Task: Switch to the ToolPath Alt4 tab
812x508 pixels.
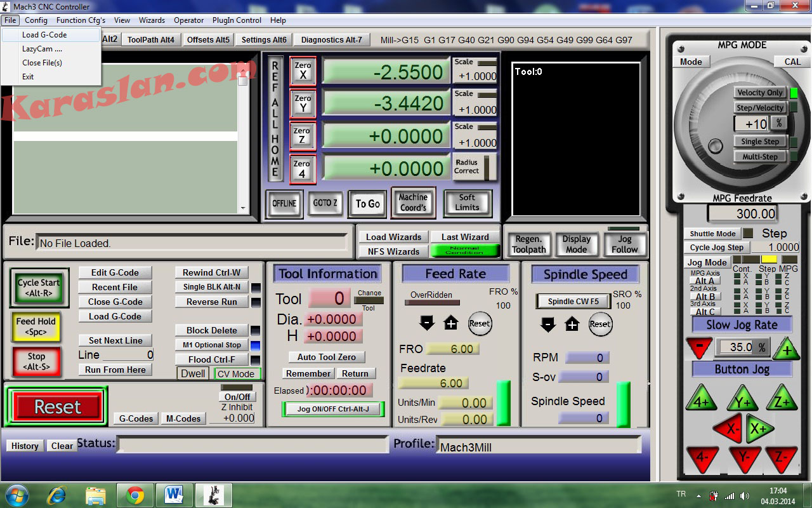Action: 151,39
